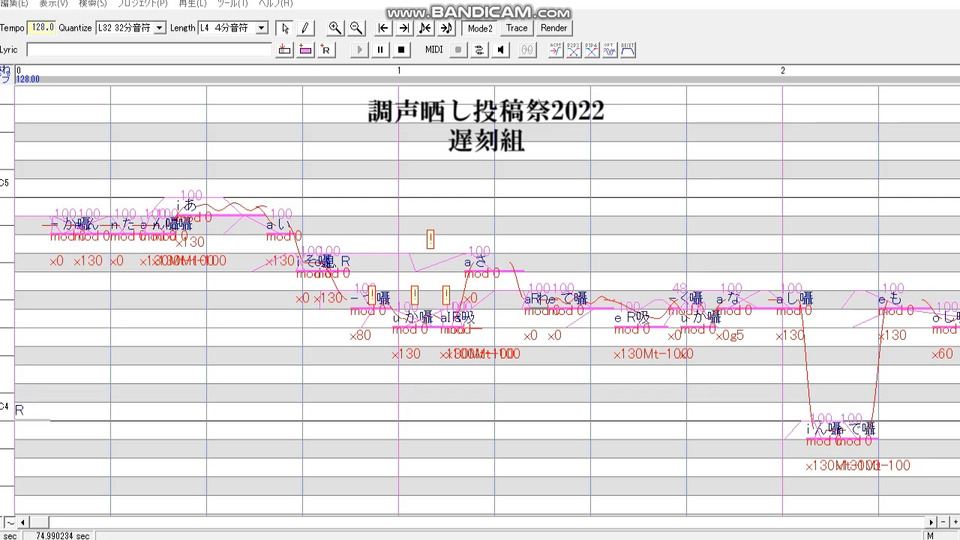This screenshot has height=540, width=960.
Task: Click the pink note insert icon
Action: [306, 50]
